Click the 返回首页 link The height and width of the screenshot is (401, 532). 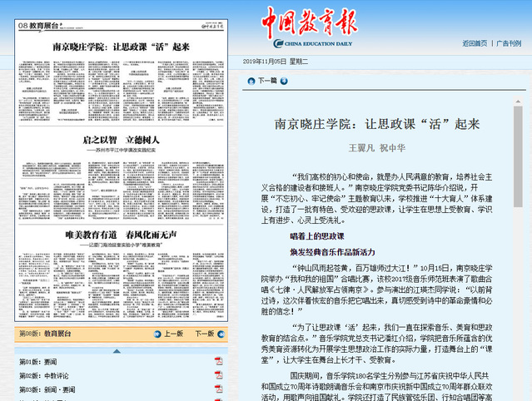pos(475,43)
